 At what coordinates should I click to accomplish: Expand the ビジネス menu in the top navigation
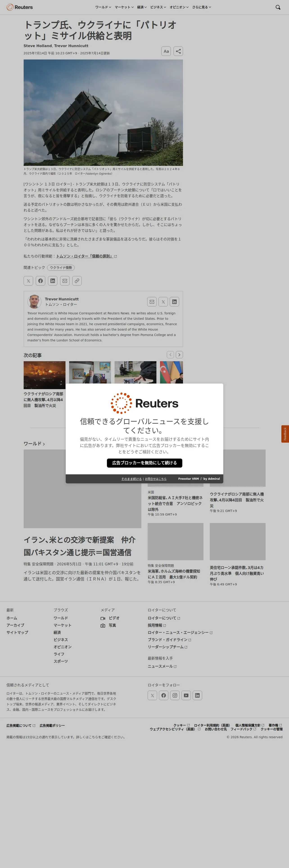click(158, 7)
